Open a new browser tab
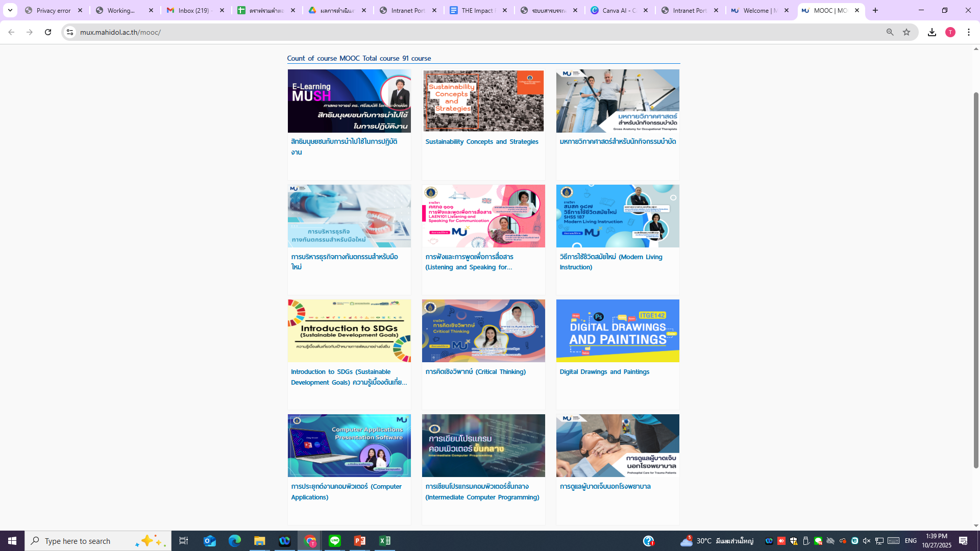This screenshot has width=980, height=551. click(875, 10)
